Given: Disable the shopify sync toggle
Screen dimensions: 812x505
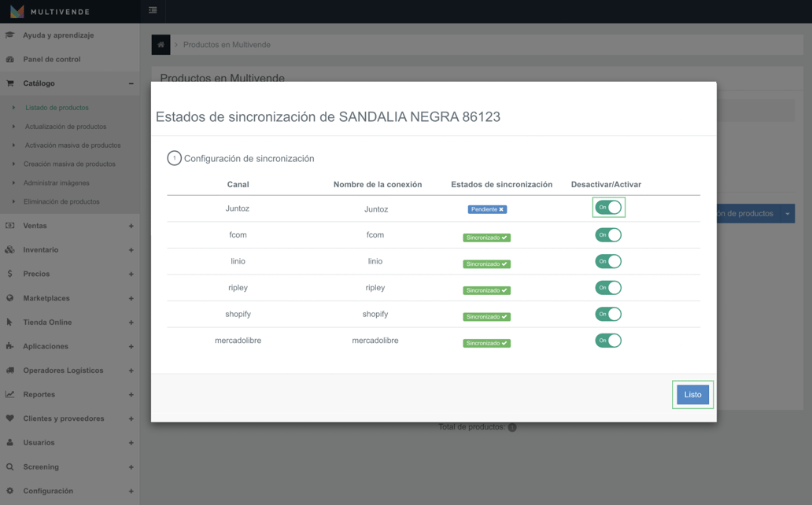Looking at the screenshot, I should (x=608, y=314).
